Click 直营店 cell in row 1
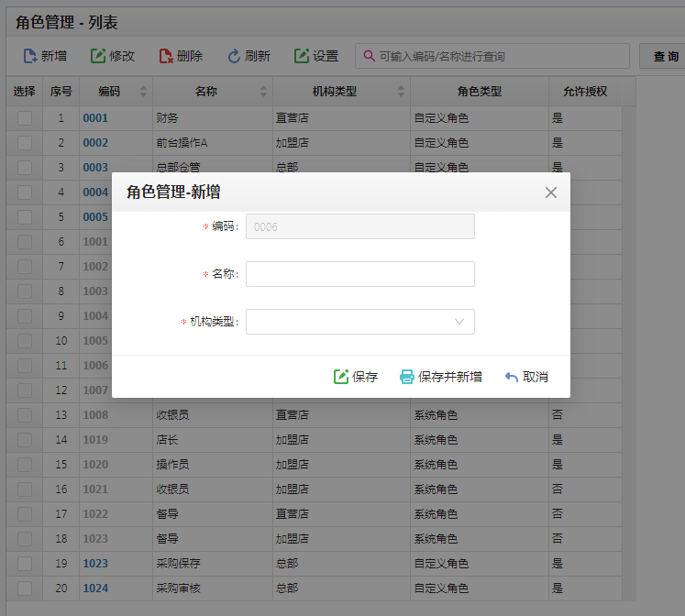The height and width of the screenshot is (616, 685). tap(293, 118)
